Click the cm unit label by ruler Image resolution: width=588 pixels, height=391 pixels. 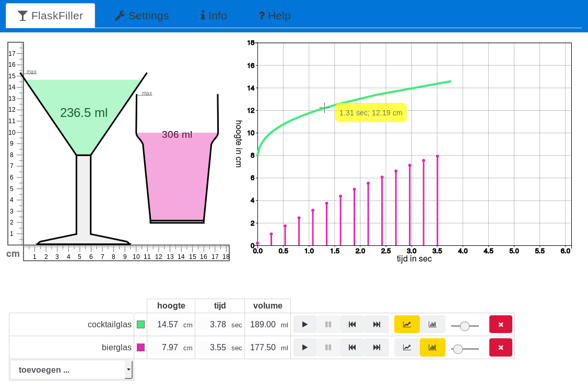[13, 254]
